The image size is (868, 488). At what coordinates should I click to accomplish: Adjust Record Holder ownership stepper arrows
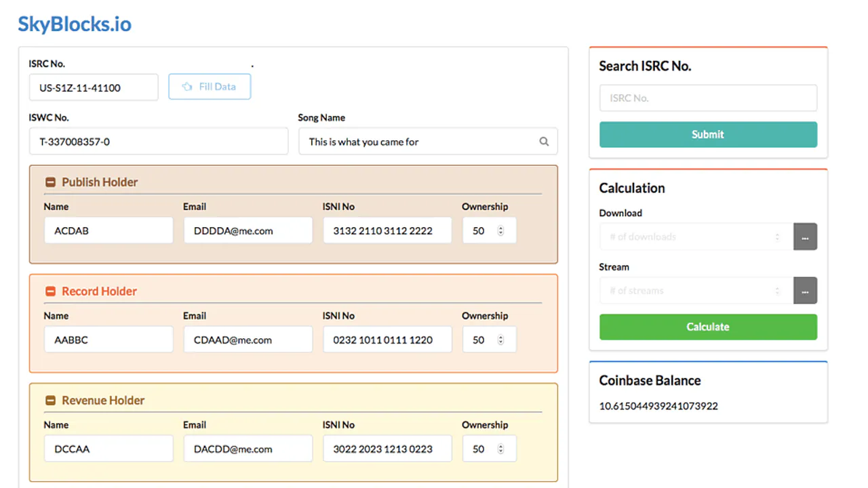pyautogui.click(x=500, y=340)
